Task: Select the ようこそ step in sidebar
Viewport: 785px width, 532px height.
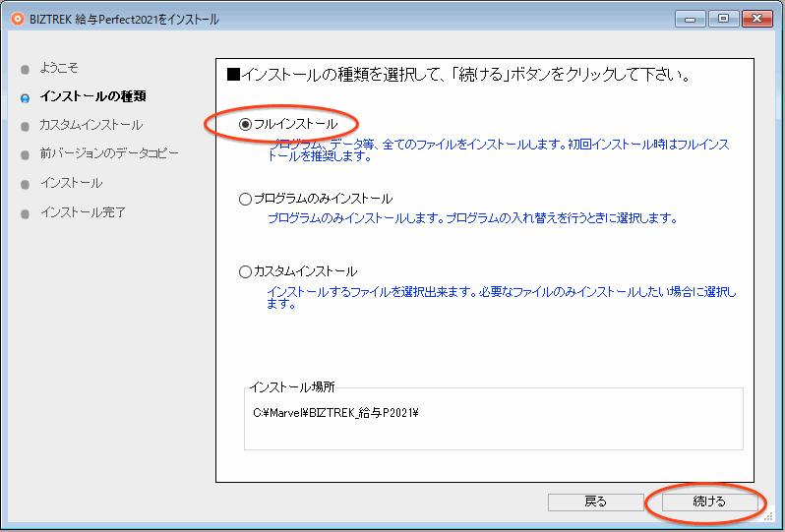Action: [x=59, y=68]
